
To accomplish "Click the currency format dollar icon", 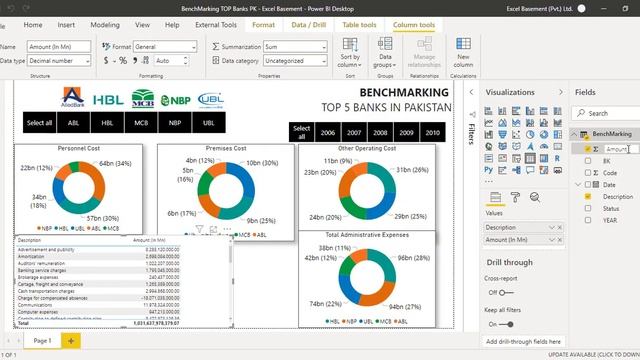I will (x=106, y=61).
